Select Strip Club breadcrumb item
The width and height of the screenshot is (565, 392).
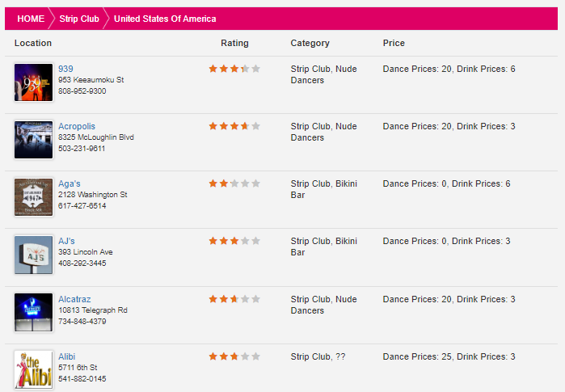79,19
